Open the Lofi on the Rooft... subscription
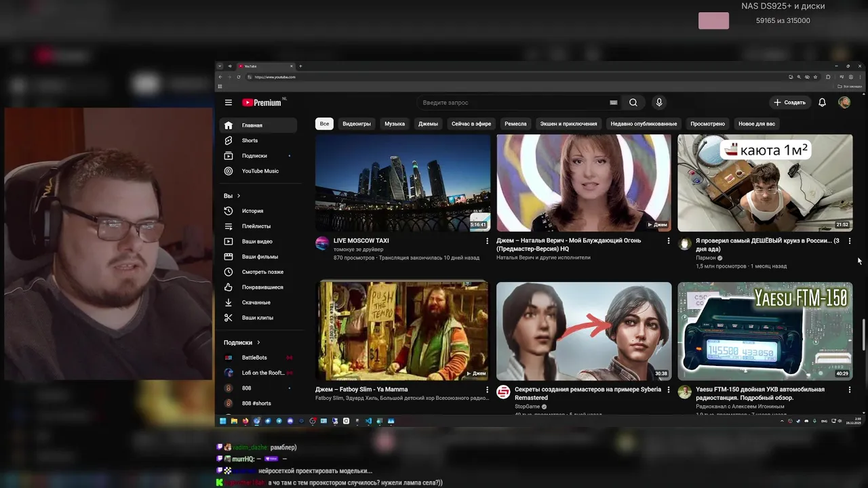The width and height of the screenshot is (868, 488). 258,373
